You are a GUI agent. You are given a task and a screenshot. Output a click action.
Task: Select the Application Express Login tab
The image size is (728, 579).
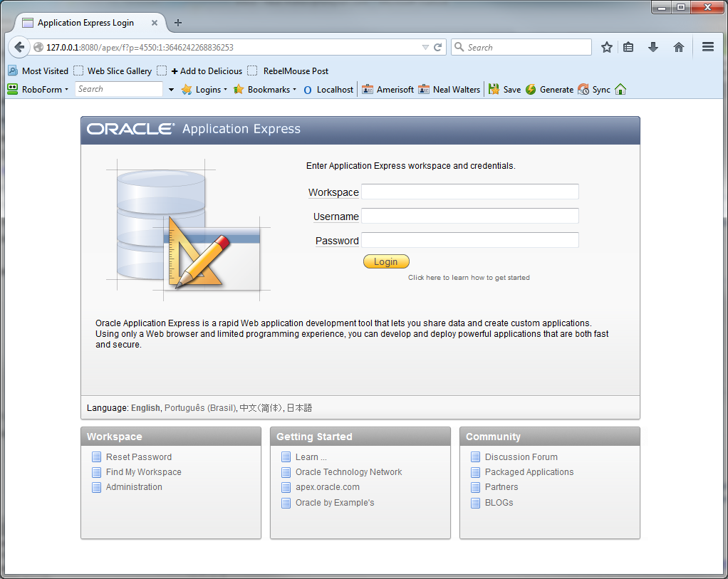coord(85,23)
